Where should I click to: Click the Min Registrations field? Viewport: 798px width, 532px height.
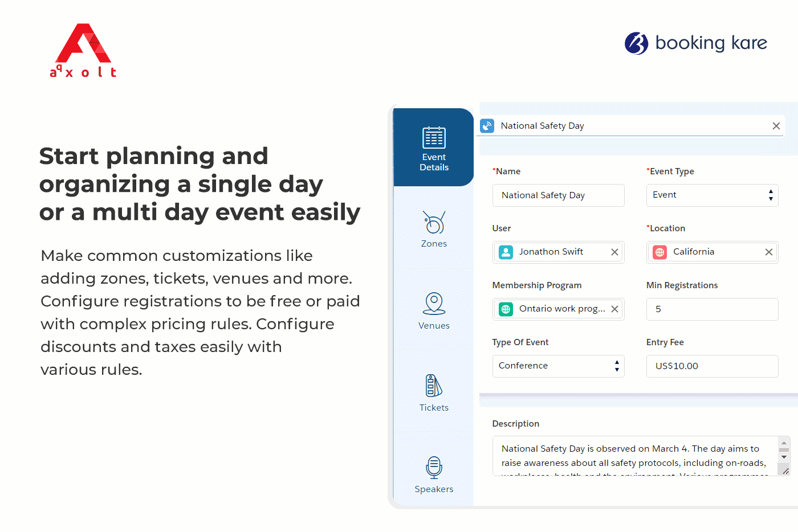(712, 309)
